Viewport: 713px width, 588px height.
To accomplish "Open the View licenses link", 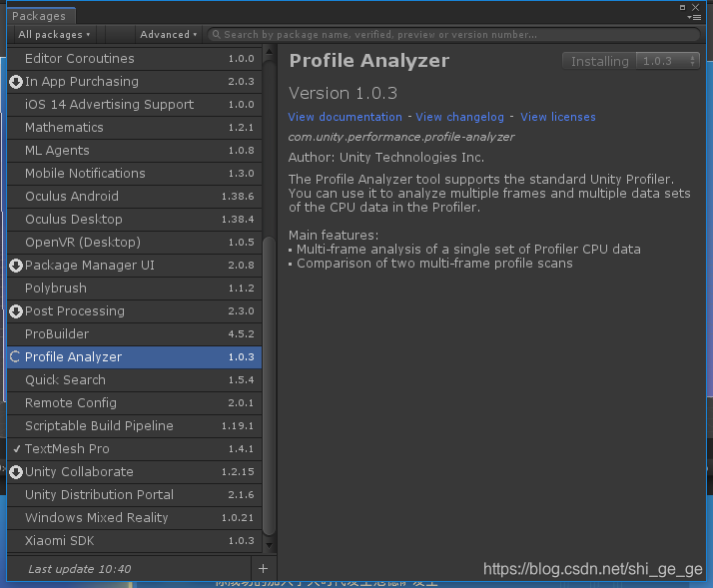I will tap(558, 117).
